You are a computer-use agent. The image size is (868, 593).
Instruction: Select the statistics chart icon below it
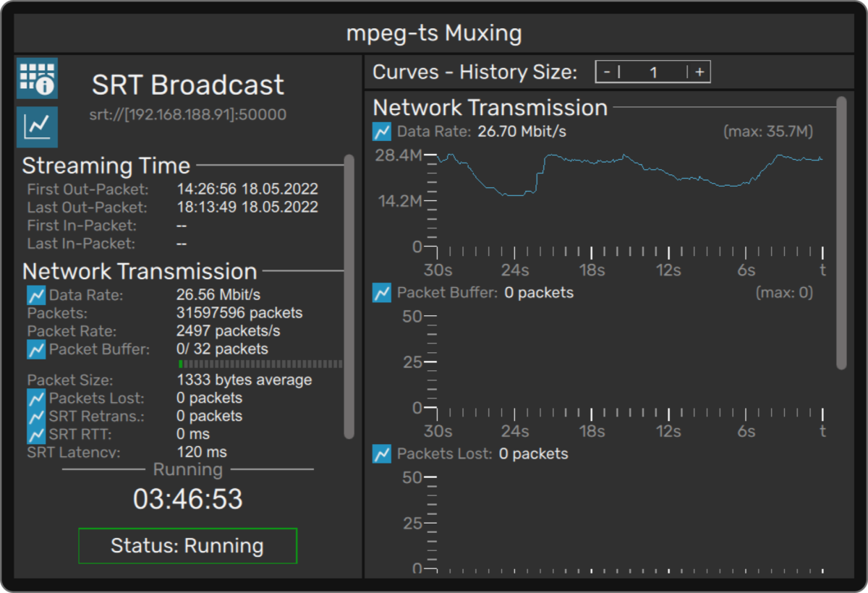coord(36,126)
